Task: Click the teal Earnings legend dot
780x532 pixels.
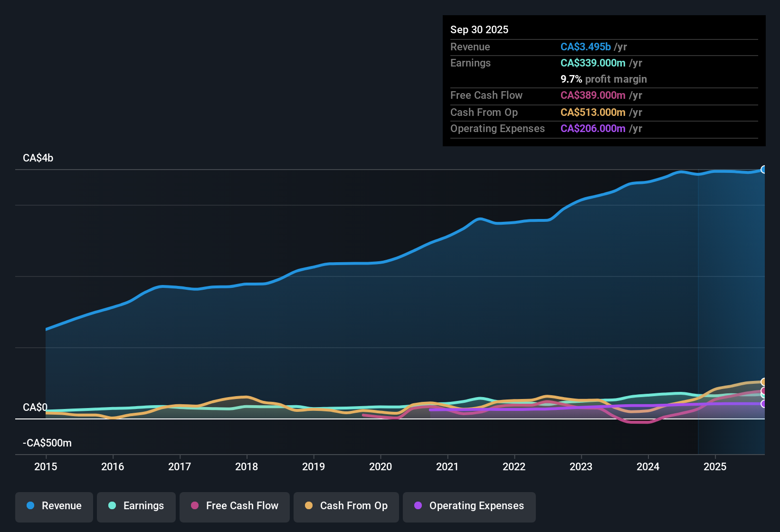Action: click(x=112, y=505)
